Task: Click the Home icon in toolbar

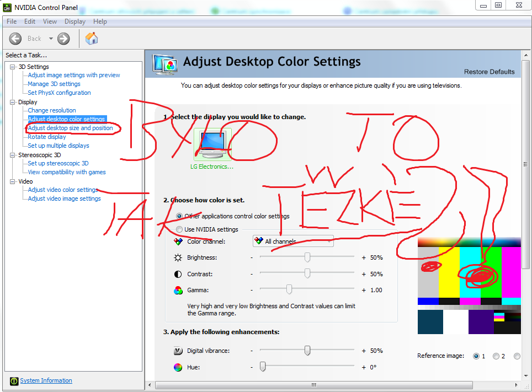Action: [x=92, y=38]
